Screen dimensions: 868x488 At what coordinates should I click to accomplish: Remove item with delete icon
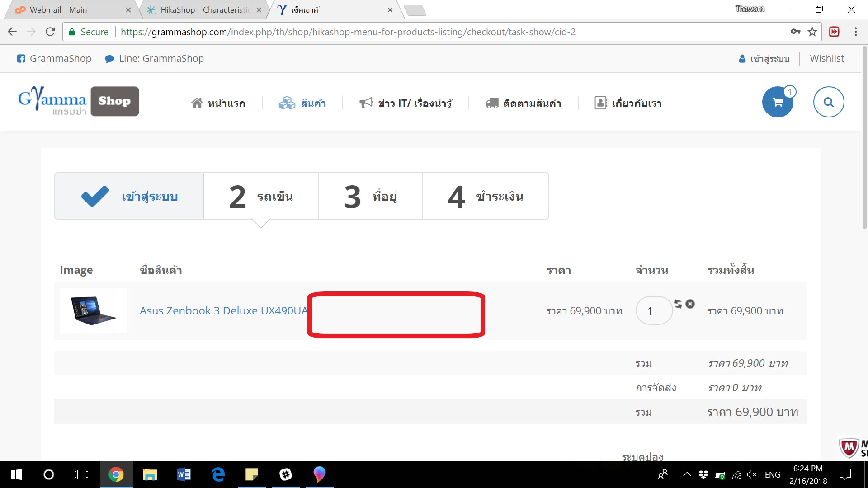(x=690, y=304)
